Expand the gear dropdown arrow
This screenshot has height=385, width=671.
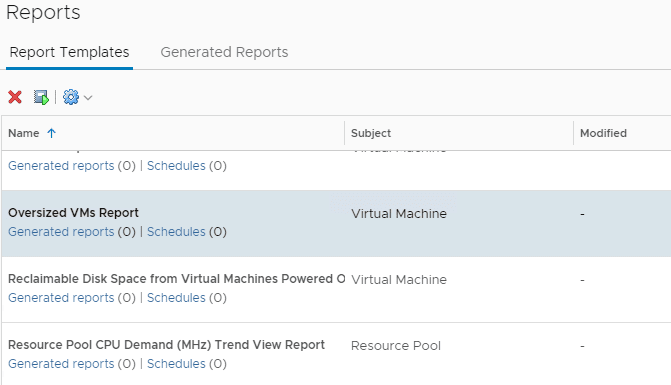coord(88,98)
